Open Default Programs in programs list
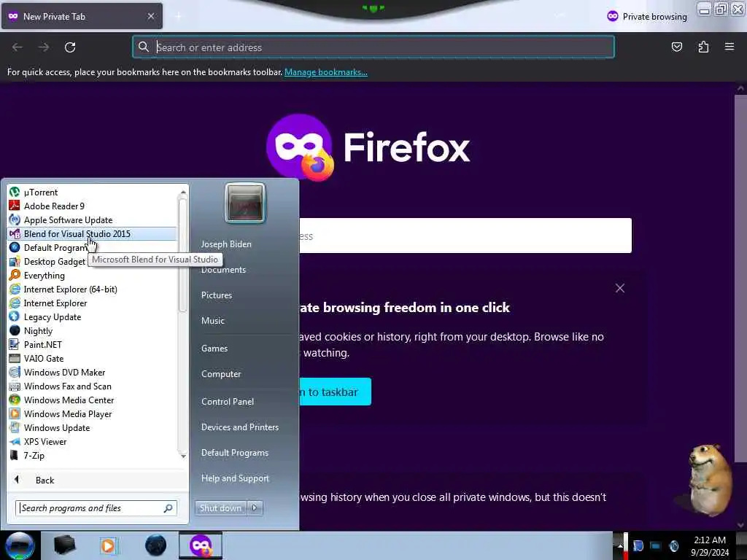The width and height of the screenshot is (747, 560). pyautogui.click(x=48, y=248)
